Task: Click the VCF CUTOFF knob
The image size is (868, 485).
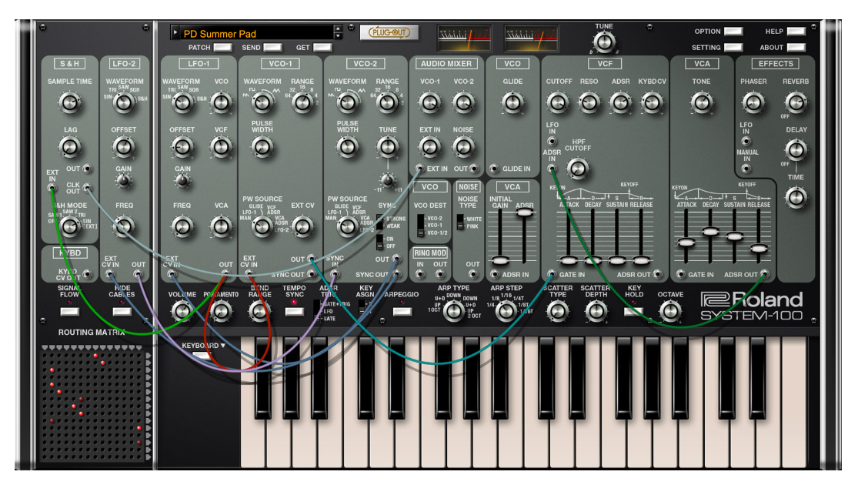Action: coord(558,102)
